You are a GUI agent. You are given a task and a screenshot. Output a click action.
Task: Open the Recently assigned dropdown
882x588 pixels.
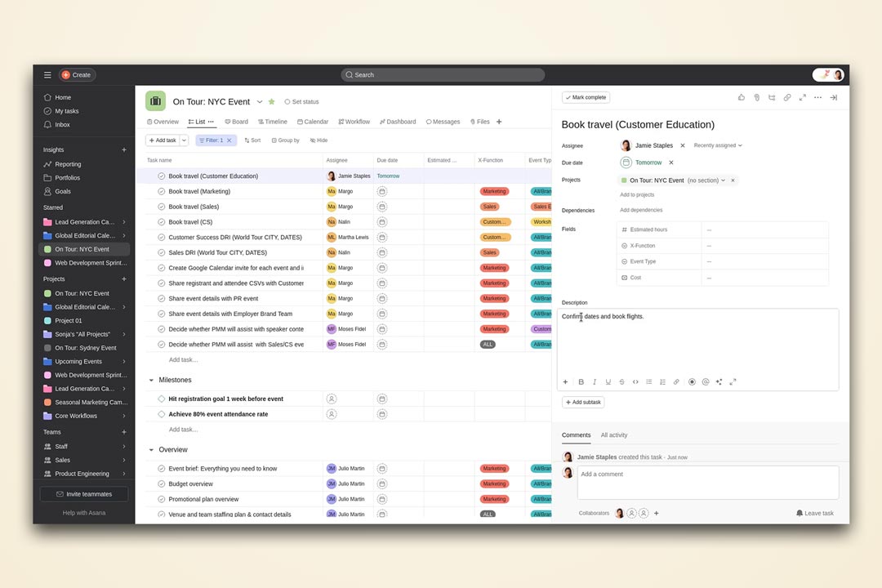(x=718, y=145)
